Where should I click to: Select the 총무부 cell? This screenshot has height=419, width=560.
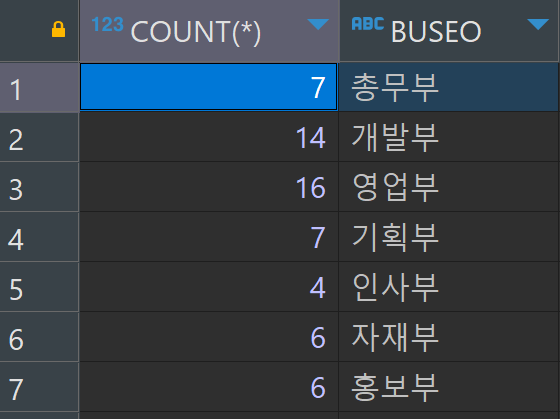[449, 87]
